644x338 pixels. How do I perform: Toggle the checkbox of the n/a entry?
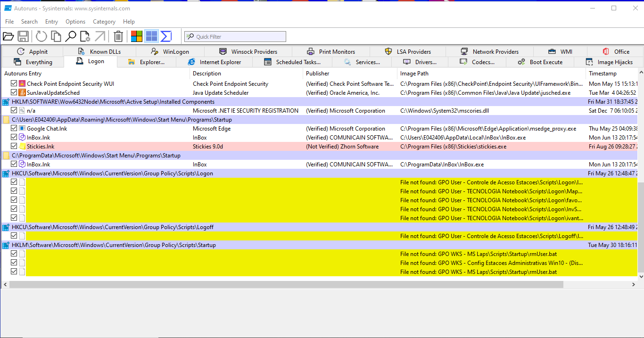14,111
